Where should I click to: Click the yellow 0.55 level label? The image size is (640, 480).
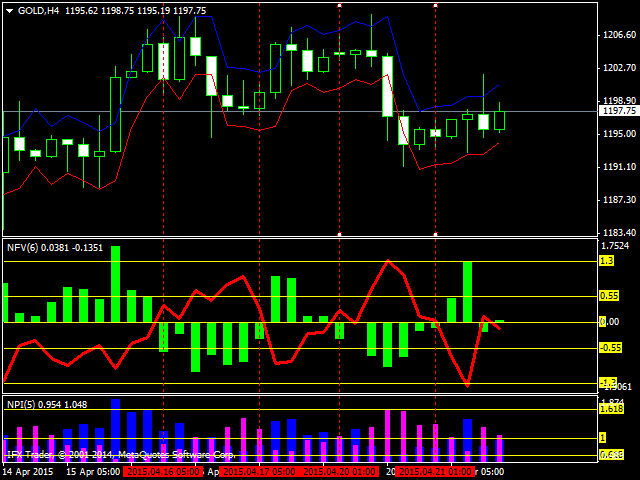(x=609, y=296)
